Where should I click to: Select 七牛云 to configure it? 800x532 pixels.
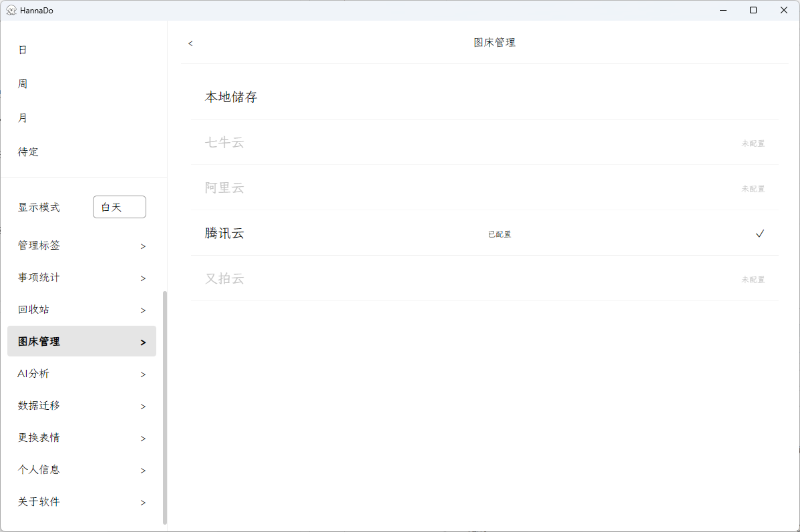coord(224,142)
